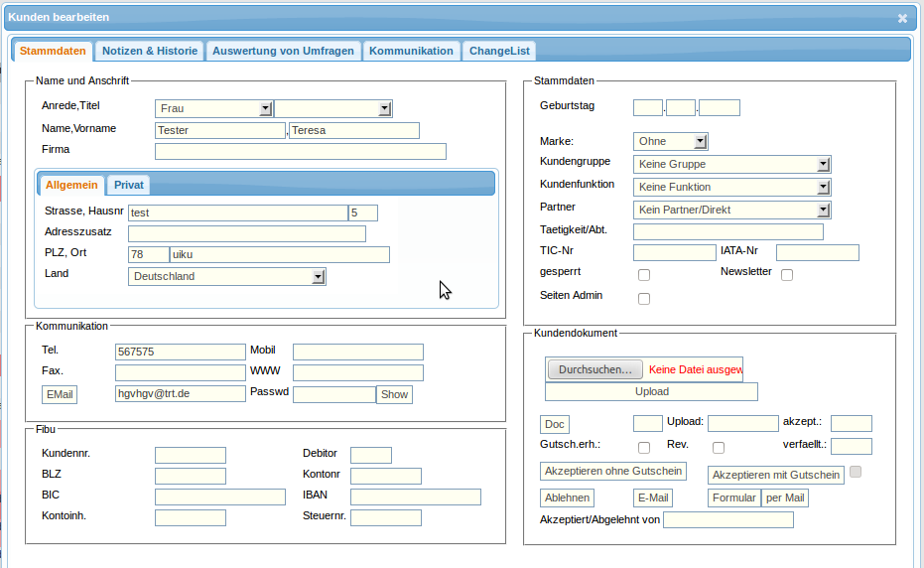The width and height of the screenshot is (924, 568).
Task: Toggle the Gutsch.erh. checkbox
Action: point(644,448)
